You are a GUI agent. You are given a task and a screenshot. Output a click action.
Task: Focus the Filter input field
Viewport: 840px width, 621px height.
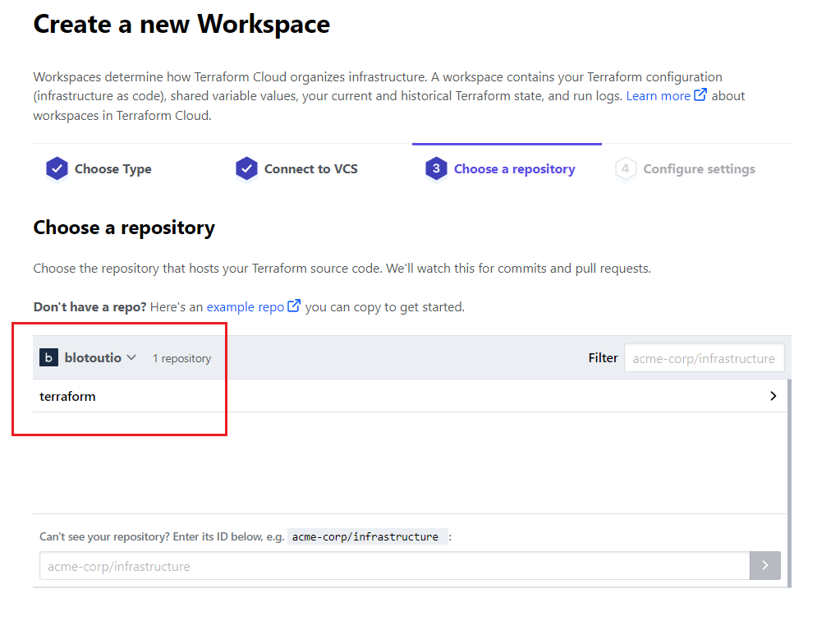(704, 358)
